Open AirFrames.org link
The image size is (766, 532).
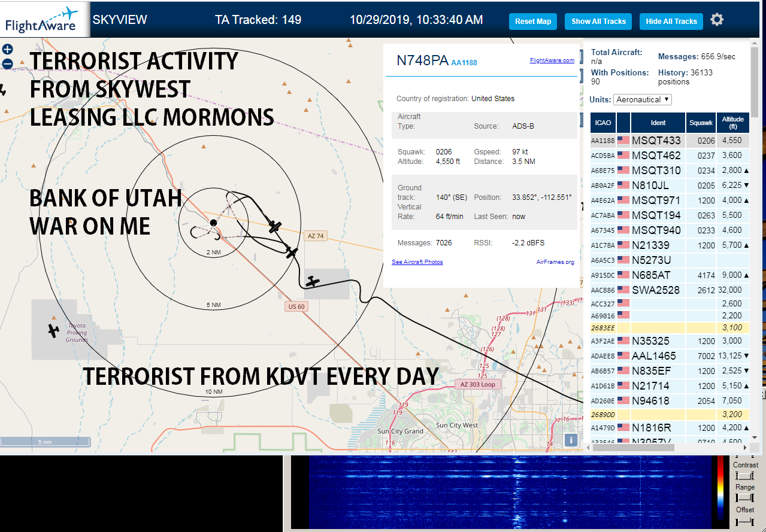click(555, 262)
